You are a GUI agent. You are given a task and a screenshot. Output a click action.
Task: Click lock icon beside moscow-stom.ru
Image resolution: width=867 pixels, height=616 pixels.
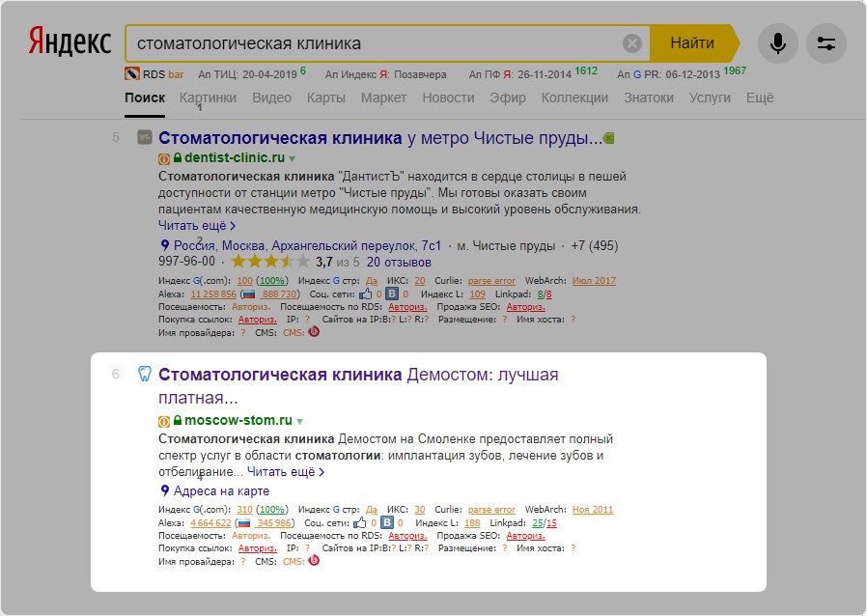point(178,420)
